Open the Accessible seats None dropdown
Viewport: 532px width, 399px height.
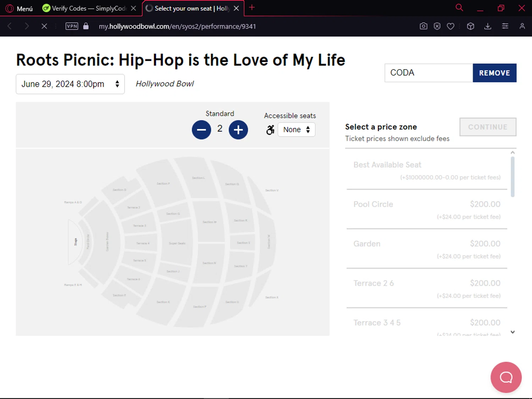tap(297, 129)
